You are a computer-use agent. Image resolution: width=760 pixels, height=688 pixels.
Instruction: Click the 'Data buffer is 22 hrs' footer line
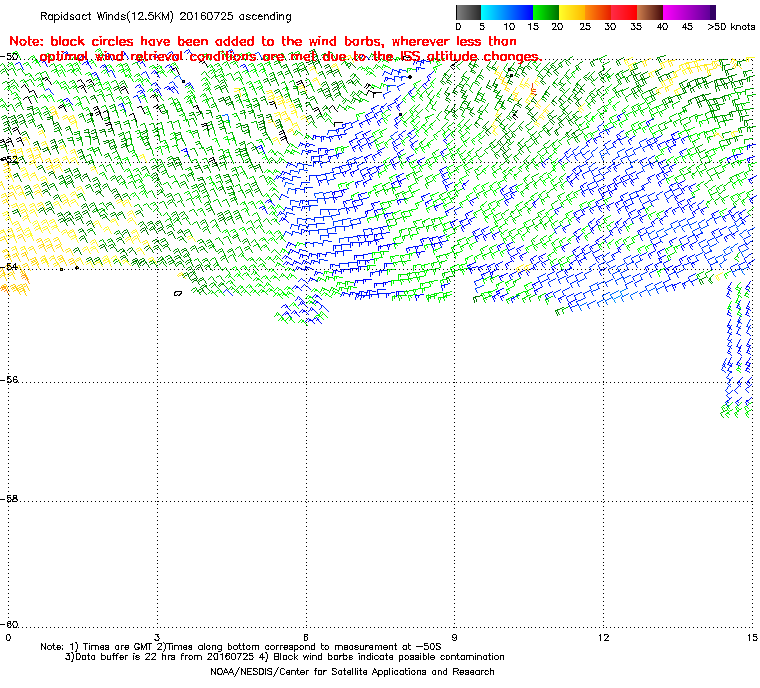click(285, 657)
